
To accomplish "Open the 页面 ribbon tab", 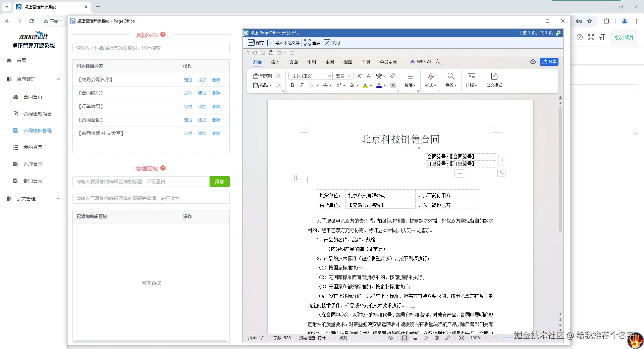I will 293,62.
